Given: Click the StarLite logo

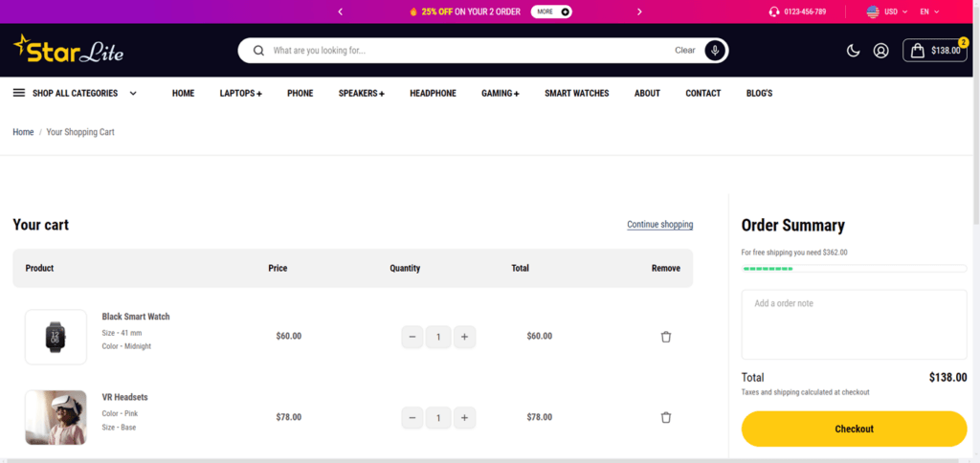Looking at the screenshot, I should tap(69, 49).
